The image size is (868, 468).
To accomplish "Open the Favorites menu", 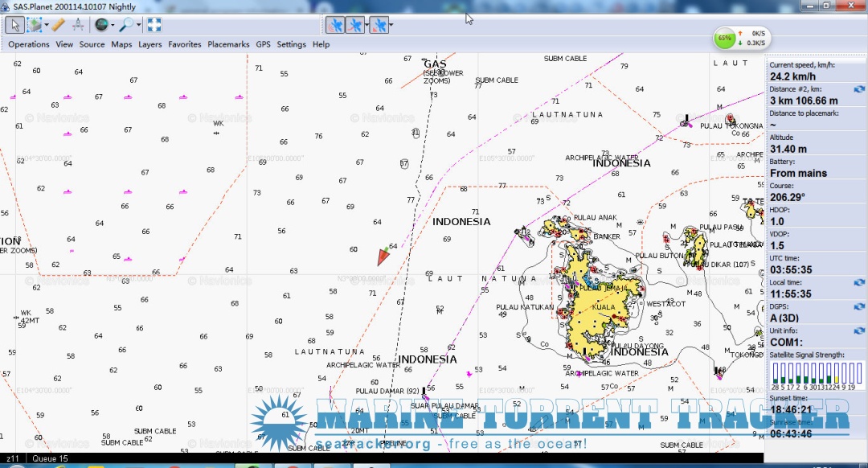I will coord(185,44).
